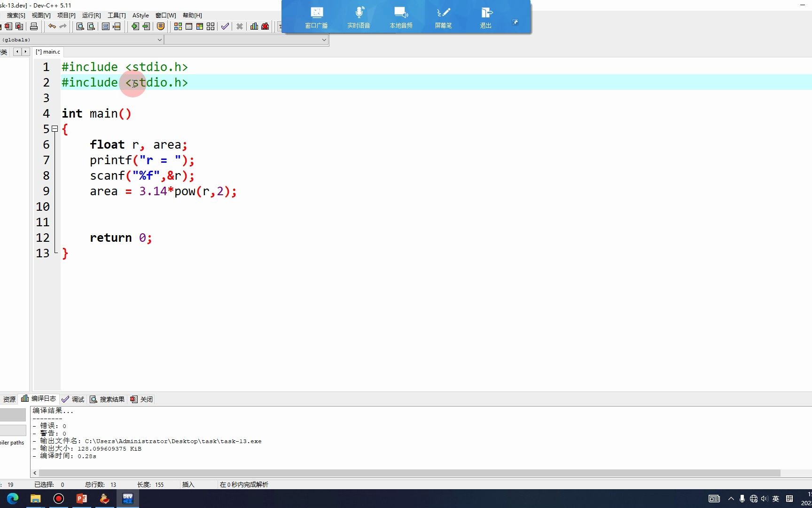Click the Delete profiling information icon

tap(265, 26)
